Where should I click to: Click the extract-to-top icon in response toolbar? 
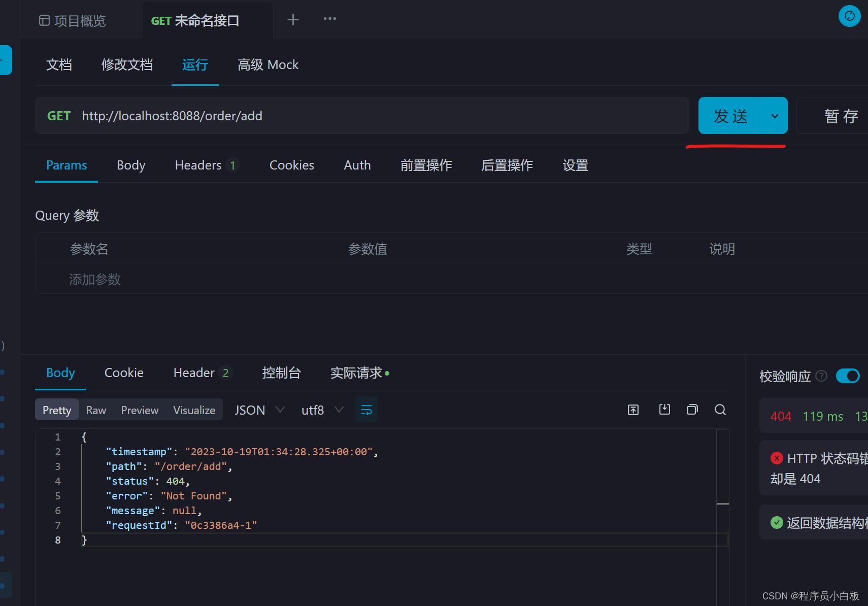(x=633, y=410)
